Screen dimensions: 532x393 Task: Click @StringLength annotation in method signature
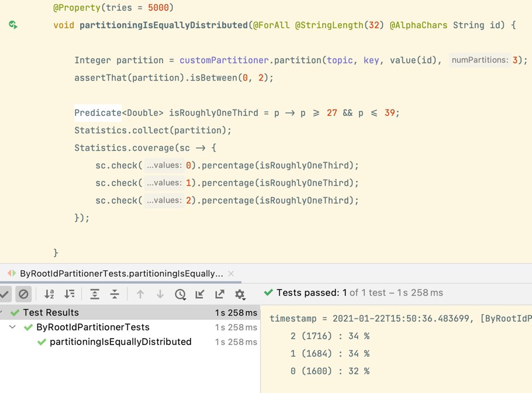(329, 25)
